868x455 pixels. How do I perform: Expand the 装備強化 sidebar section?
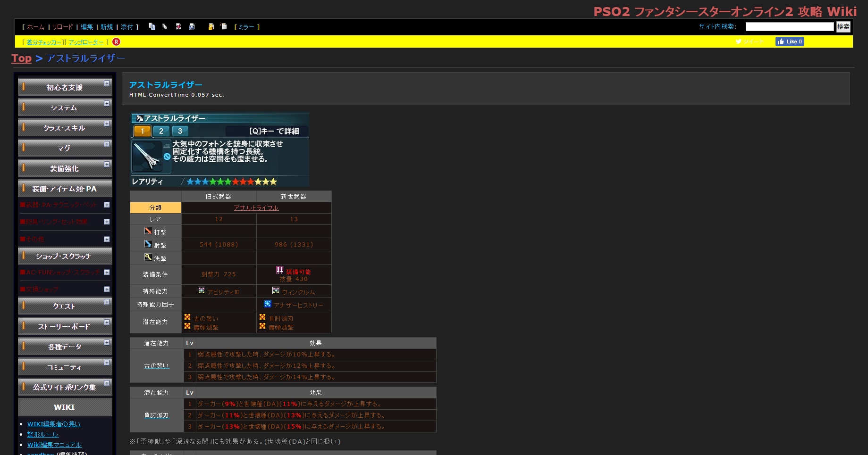[107, 164]
